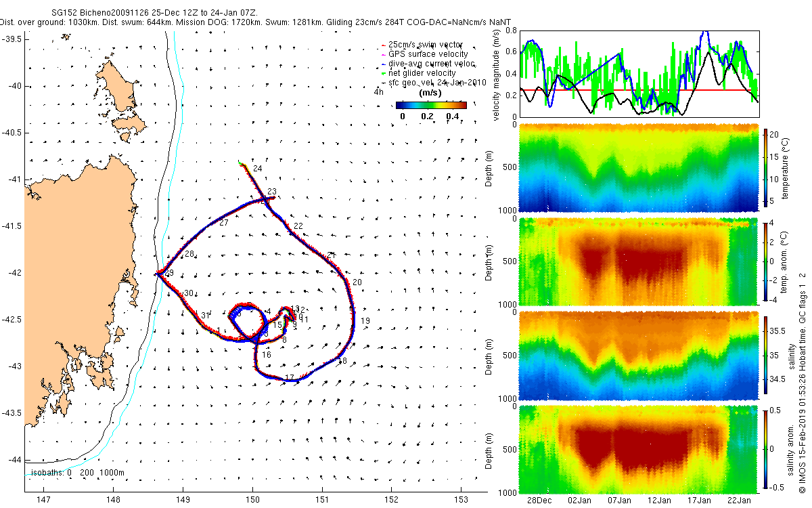Screen dimensions: 812x508
Task: Click longitude tick label 150
Action: 252,499
